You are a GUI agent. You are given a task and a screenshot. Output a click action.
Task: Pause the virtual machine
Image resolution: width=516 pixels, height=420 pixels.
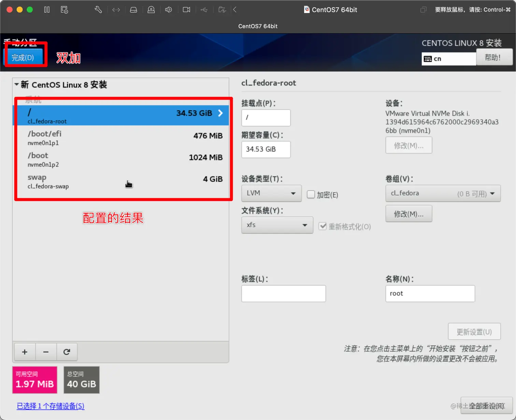point(47,10)
